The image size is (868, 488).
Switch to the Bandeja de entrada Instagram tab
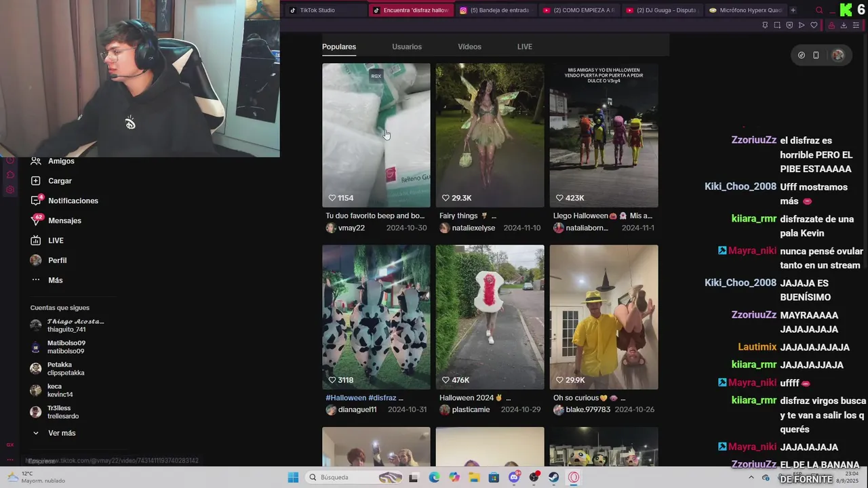[494, 10]
